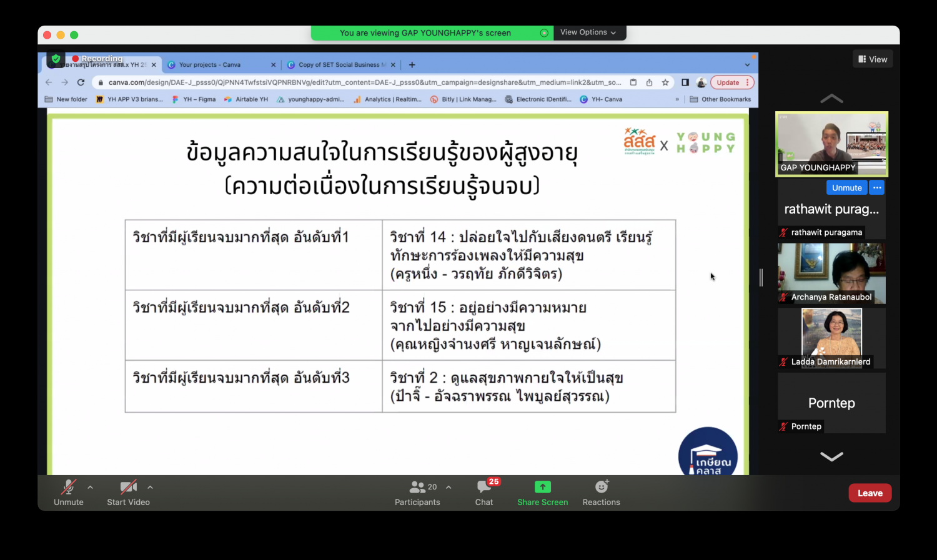This screenshot has width=937, height=560.
Task: Bookmark this page with the star icon
Action: click(665, 82)
